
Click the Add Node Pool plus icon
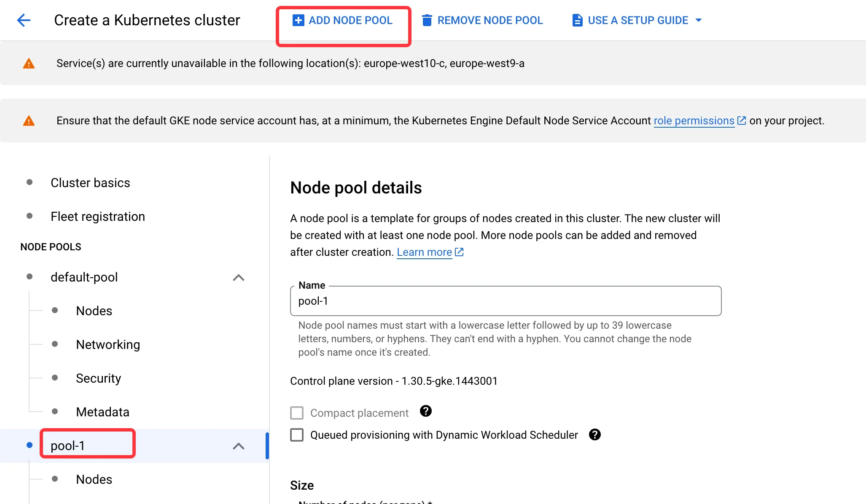pyautogui.click(x=298, y=20)
